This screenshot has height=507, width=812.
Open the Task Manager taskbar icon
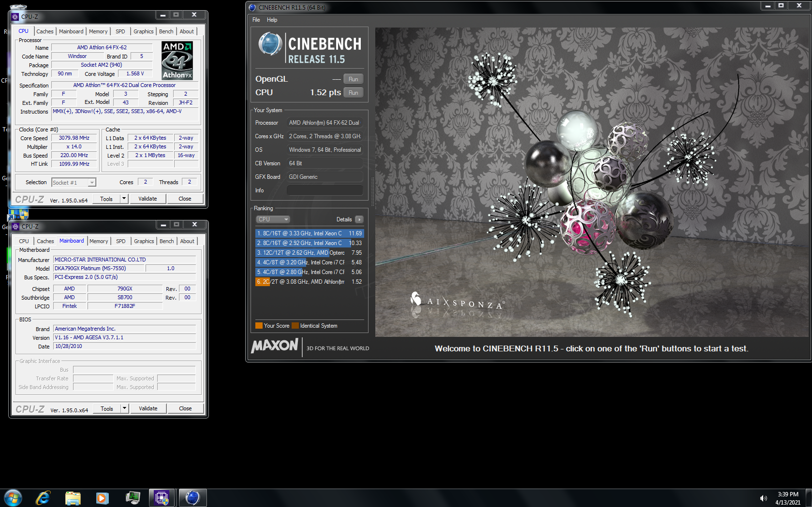(x=133, y=498)
